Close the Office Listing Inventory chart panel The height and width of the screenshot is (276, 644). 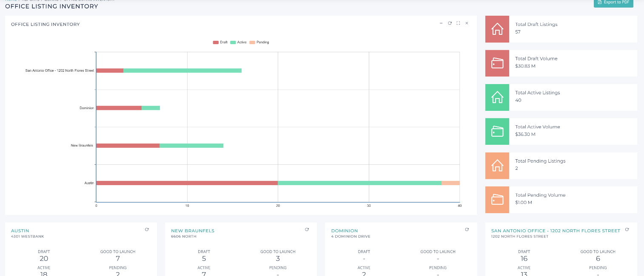467,23
